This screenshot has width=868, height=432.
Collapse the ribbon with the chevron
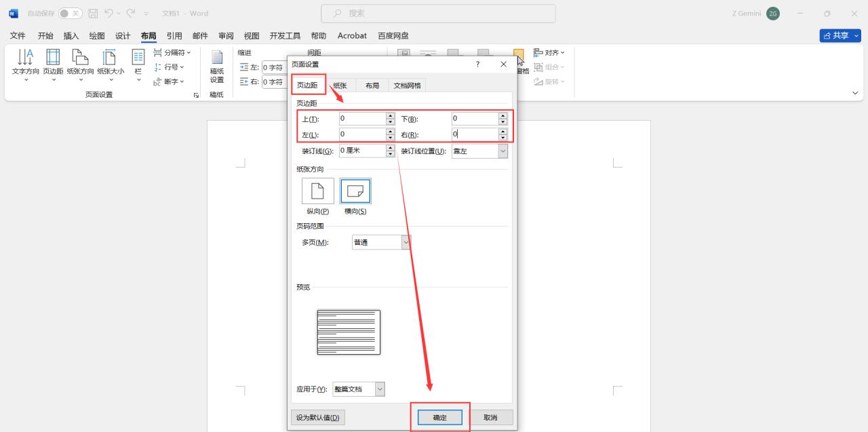click(x=855, y=93)
